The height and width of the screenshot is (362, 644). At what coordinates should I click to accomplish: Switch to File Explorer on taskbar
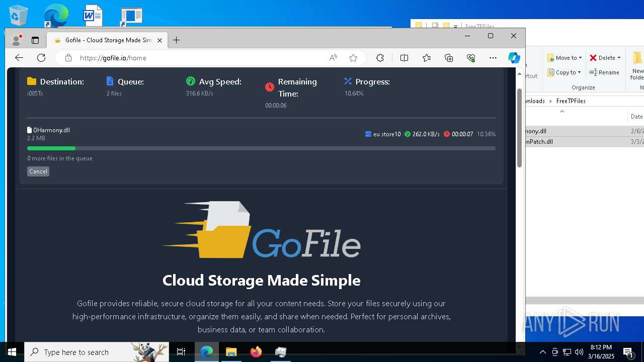click(x=231, y=352)
